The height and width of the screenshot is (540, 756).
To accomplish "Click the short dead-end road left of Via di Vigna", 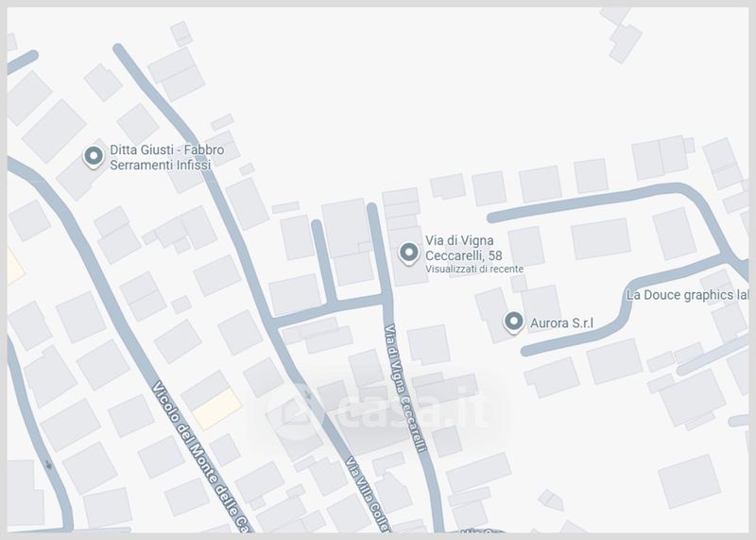I will (x=323, y=263).
